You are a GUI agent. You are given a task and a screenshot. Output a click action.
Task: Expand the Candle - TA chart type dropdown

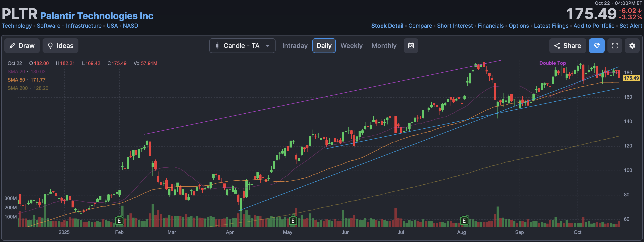tap(242, 46)
